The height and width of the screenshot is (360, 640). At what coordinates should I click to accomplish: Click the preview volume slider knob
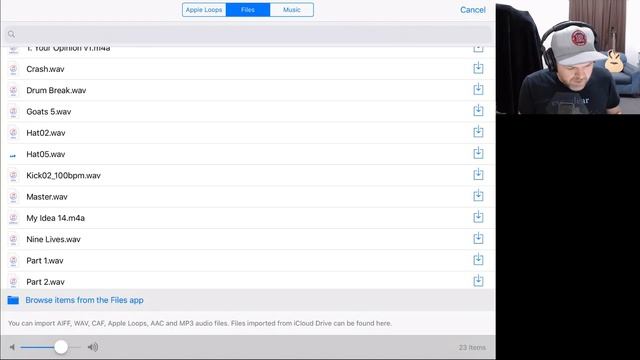61,347
